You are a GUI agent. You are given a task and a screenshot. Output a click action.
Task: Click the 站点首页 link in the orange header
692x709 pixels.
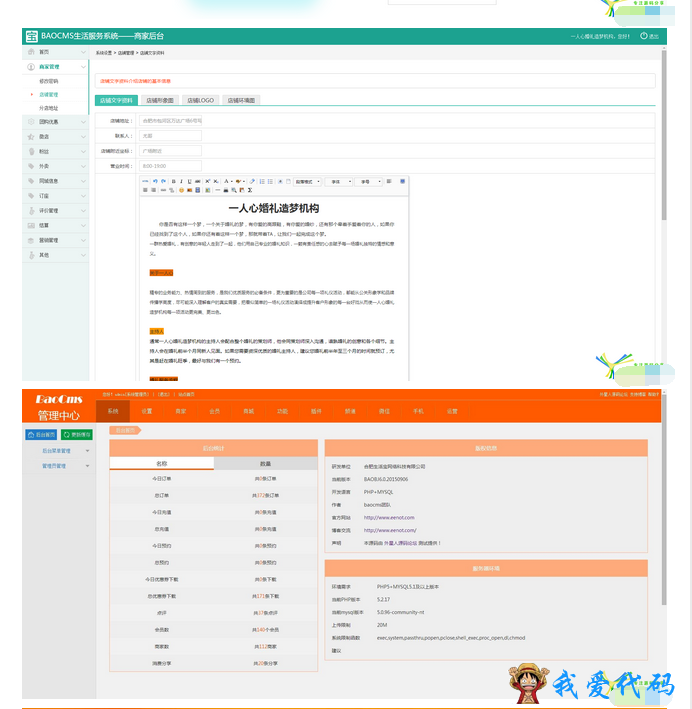(186, 394)
